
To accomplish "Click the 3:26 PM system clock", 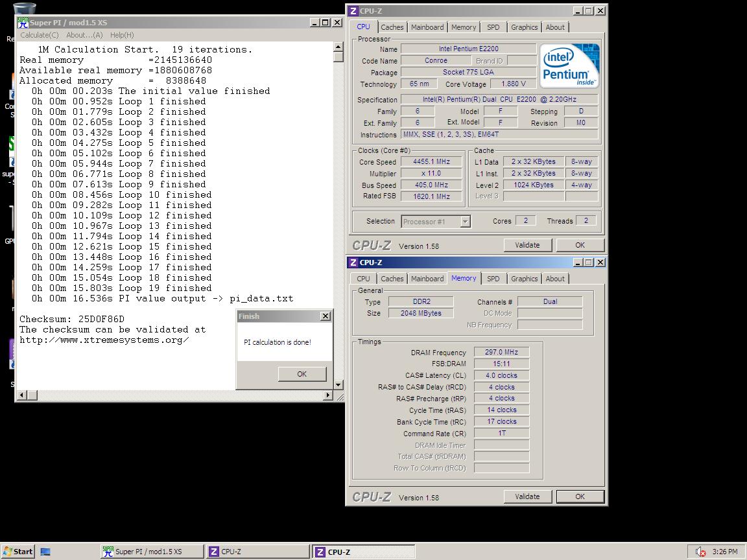I will [724, 552].
